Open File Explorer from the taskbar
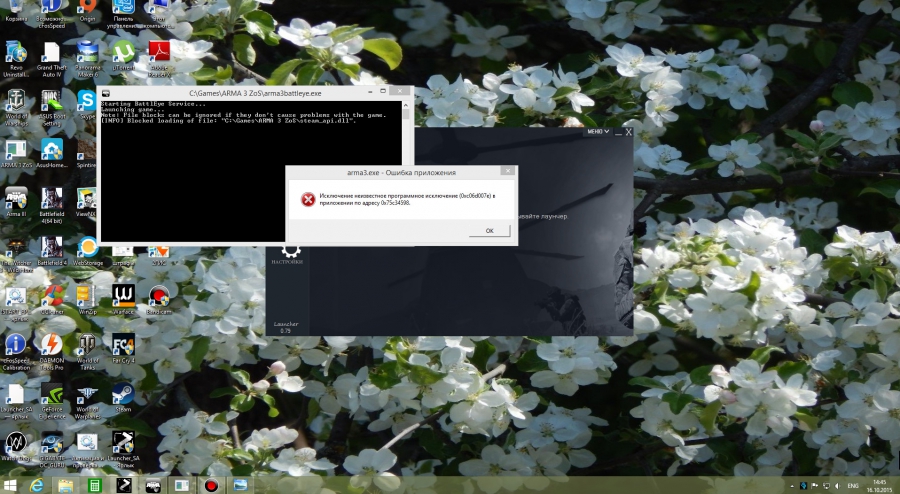This screenshot has width=900, height=494. coord(65,485)
